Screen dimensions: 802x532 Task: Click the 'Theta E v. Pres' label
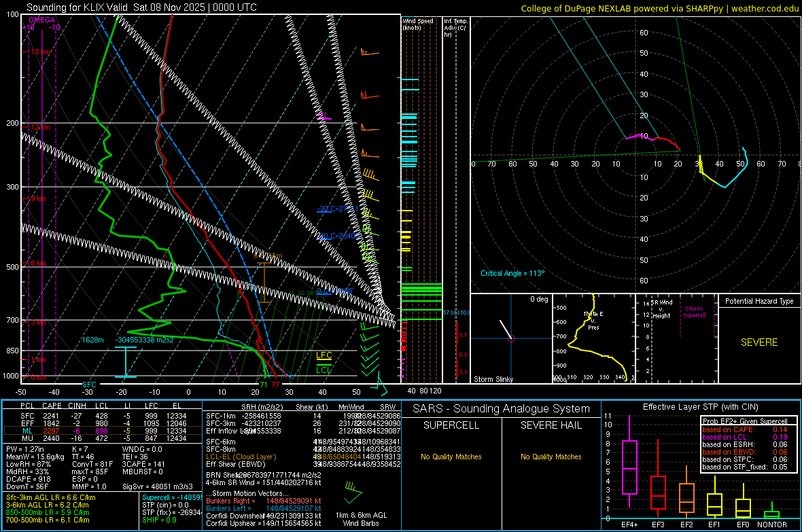593,320
